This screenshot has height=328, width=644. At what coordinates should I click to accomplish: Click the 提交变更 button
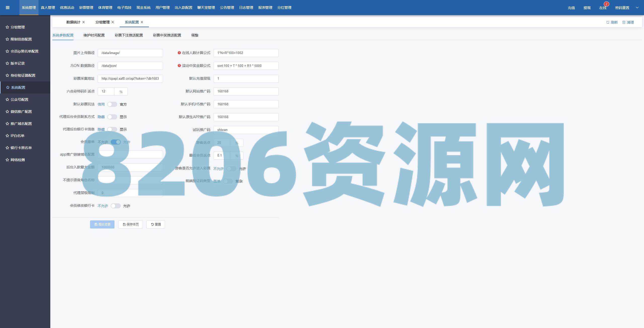102,224
